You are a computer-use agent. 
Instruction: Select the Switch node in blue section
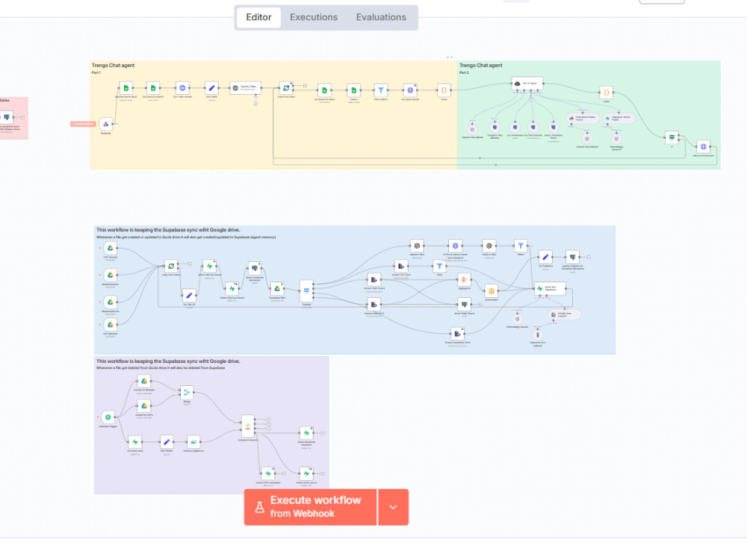click(306, 290)
